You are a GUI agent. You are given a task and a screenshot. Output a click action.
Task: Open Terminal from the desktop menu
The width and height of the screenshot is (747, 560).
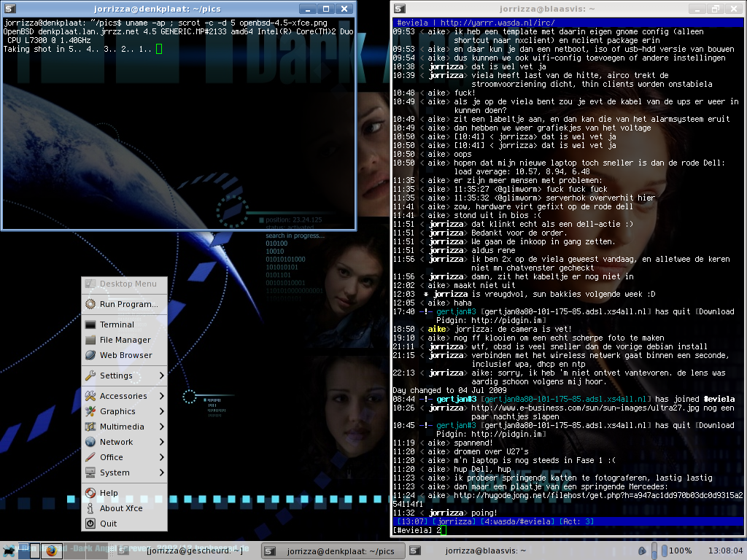(124, 324)
